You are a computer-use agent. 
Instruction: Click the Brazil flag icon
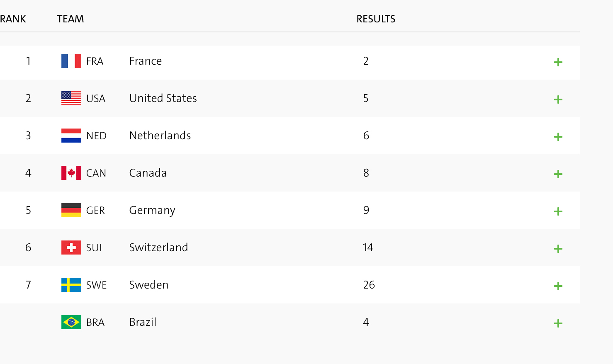71,322
